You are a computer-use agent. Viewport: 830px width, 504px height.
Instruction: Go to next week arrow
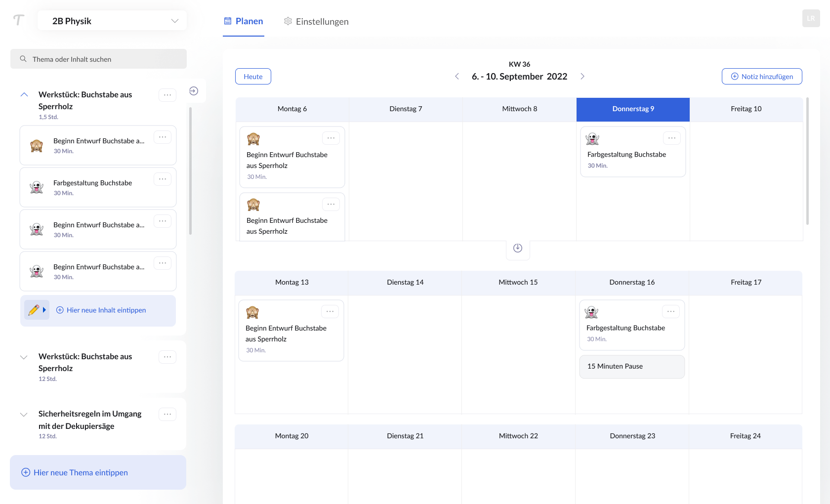582,76
